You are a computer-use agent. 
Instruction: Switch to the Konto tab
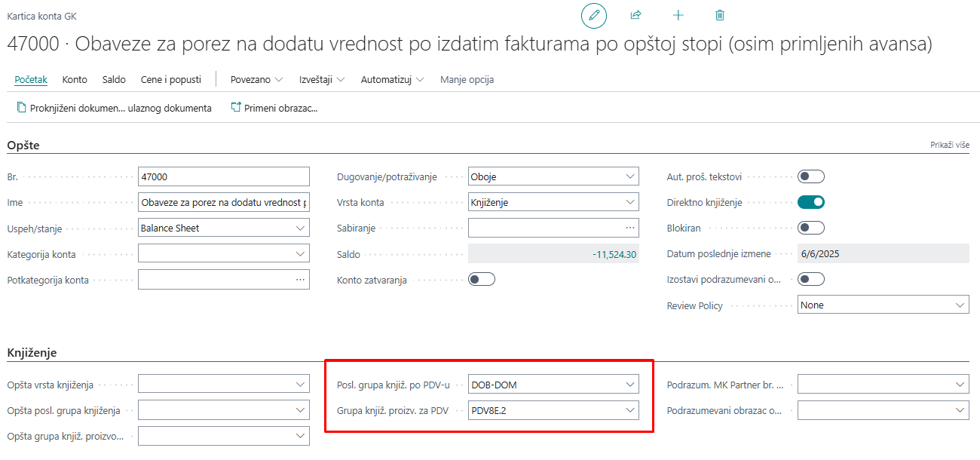click(74, 78)
